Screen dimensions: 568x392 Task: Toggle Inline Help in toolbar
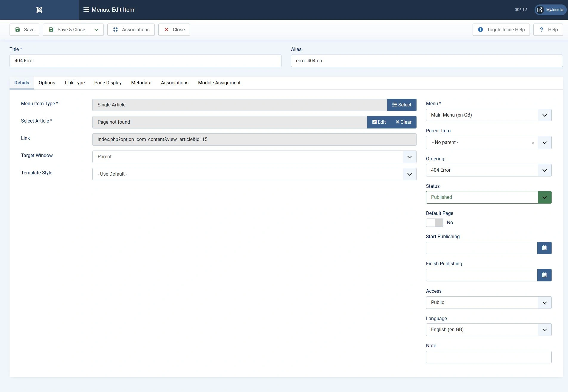pos(501,30)
